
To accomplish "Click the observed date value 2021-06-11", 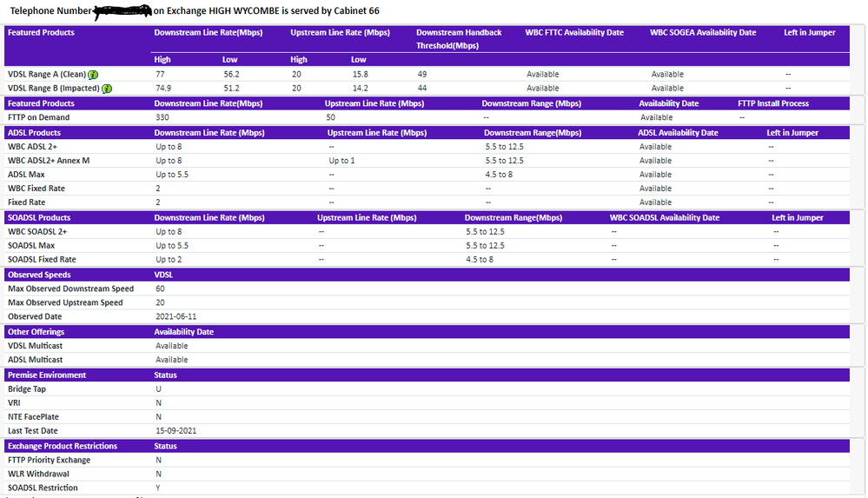I will (x=176, y=316).
